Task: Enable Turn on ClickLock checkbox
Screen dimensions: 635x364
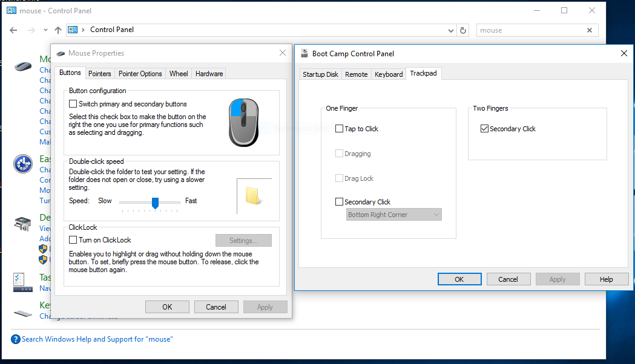Action: [x=73, y=240]
